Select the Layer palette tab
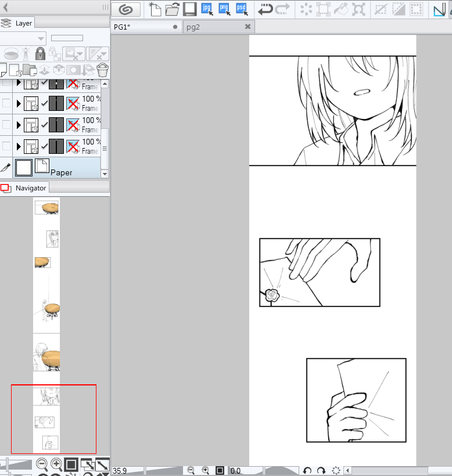The height and width of the screenshot is (476, 452). click(x=17, y=23)
